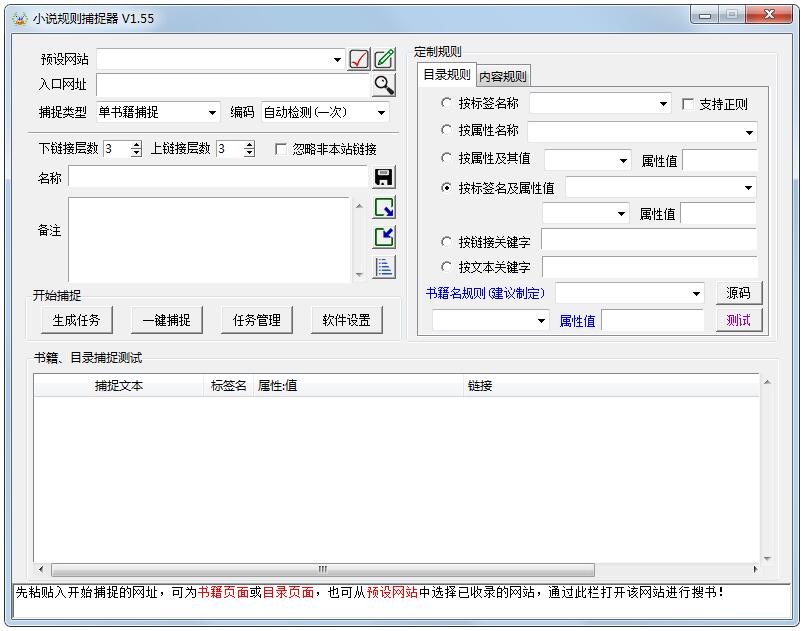Click the floppy disk save icon

(384, 178)
